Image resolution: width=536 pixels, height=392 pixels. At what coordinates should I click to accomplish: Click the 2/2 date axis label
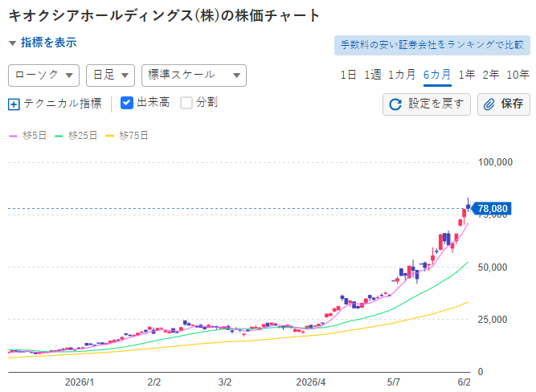pyautogui.click(x=154, y=382)
